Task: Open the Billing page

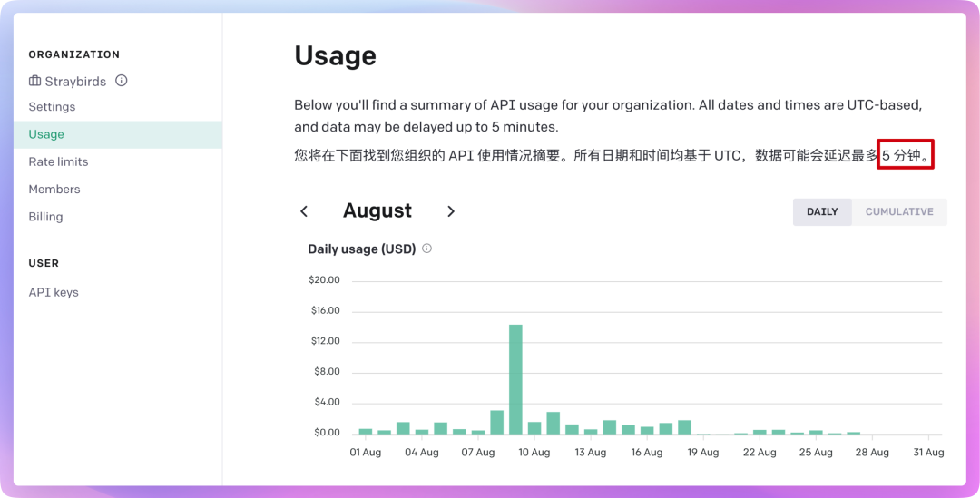Action: [x=45, y=217]
